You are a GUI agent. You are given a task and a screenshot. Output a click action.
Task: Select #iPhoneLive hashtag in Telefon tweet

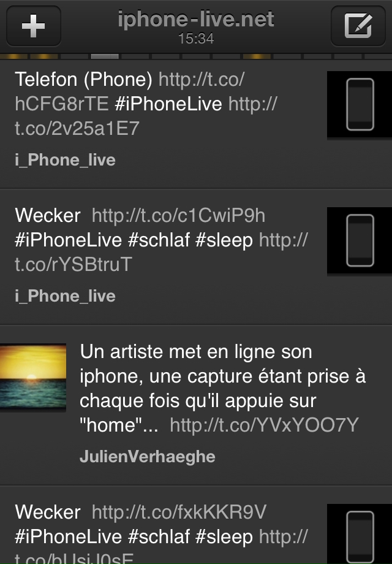point(168,104)
